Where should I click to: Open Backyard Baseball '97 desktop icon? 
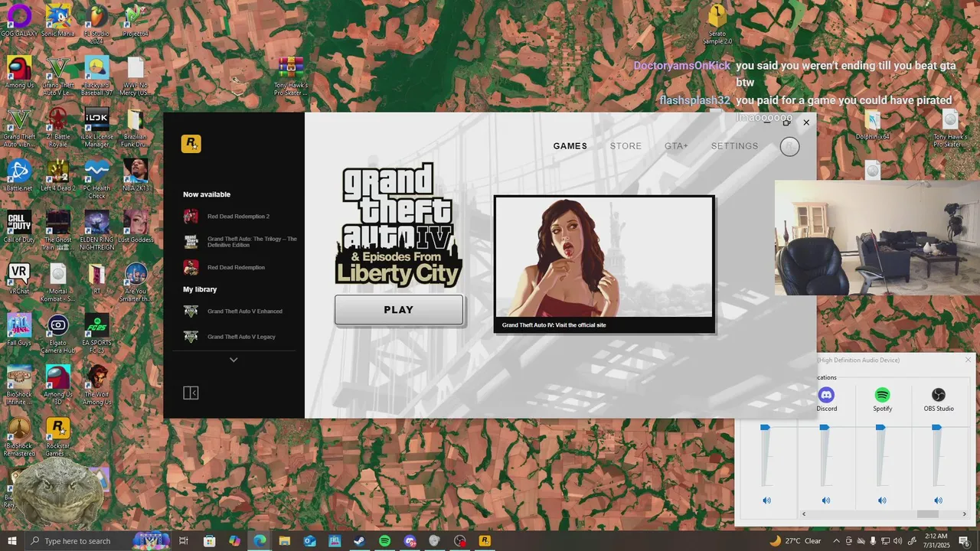coord(96,75)
